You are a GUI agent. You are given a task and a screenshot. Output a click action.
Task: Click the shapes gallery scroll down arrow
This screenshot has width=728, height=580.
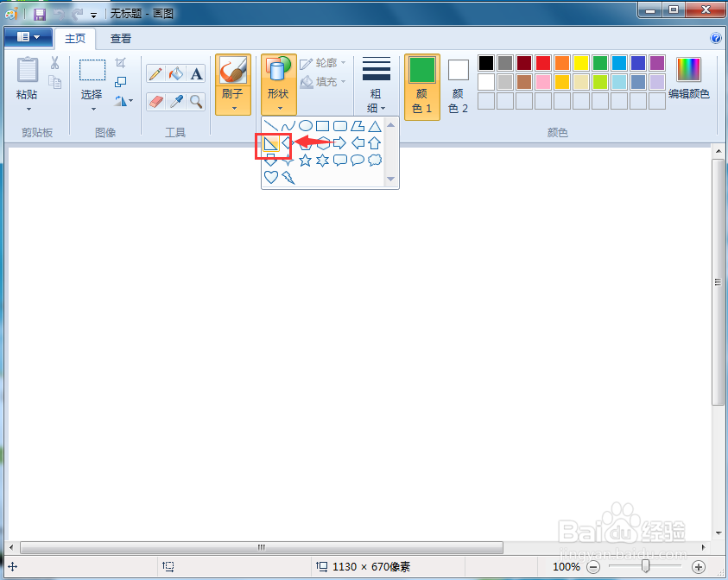click(x=391, y=179)
